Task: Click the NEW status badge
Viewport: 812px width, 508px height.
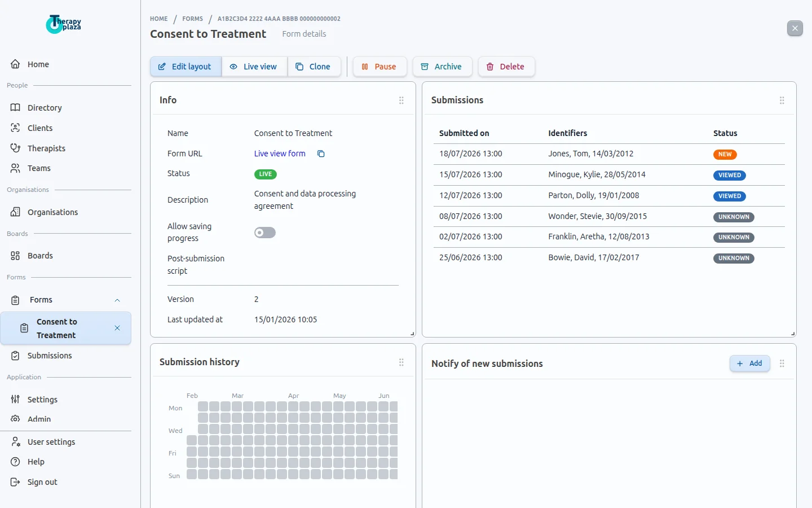Action: click(725, 155)
